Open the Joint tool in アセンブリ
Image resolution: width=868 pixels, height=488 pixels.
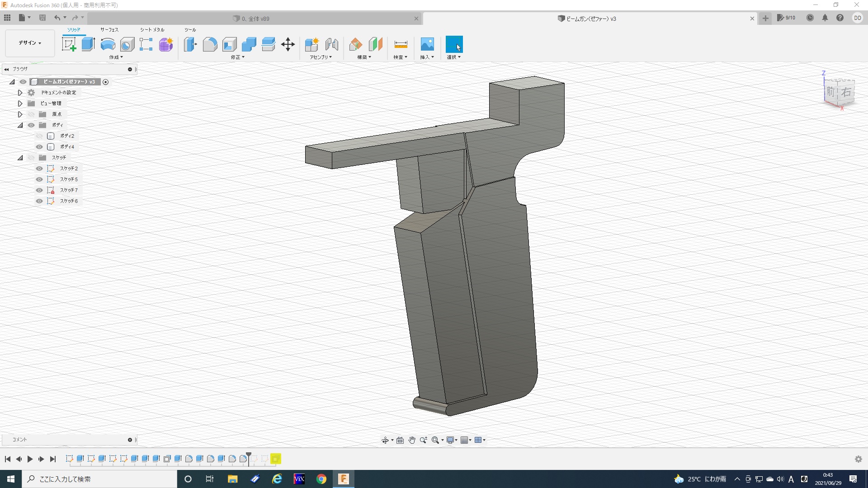(x=332, y=44)
